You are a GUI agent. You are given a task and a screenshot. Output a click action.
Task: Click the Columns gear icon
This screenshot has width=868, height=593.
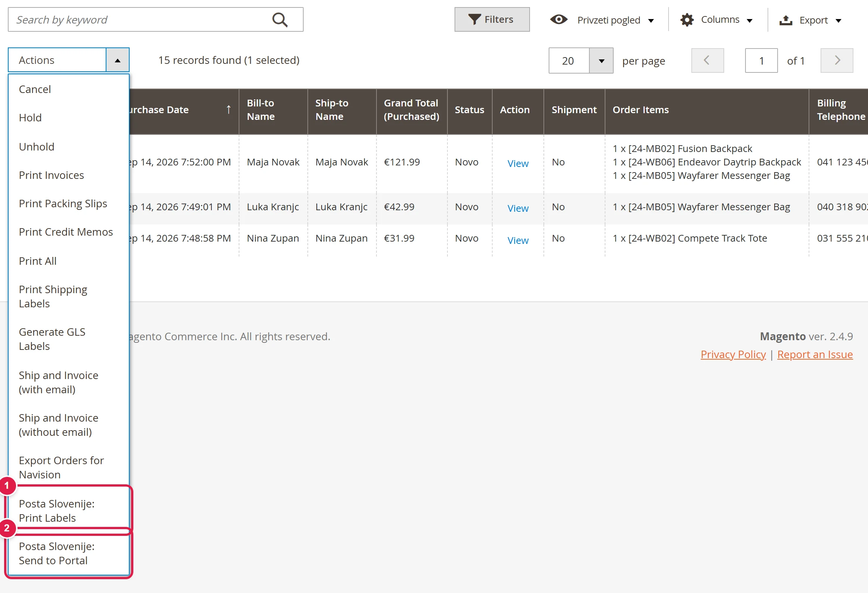(x=687, y=20)
